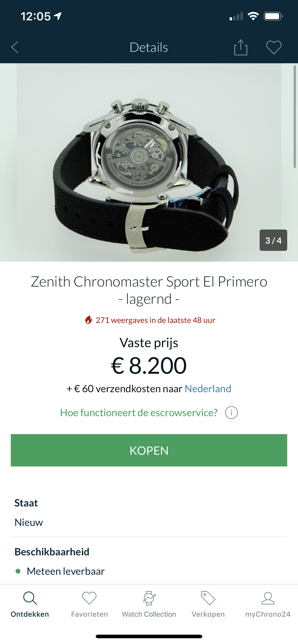Open escrow service info icon
Image resolution: width=298 pixels, height=644 pixels.
[x=231, y=413]
